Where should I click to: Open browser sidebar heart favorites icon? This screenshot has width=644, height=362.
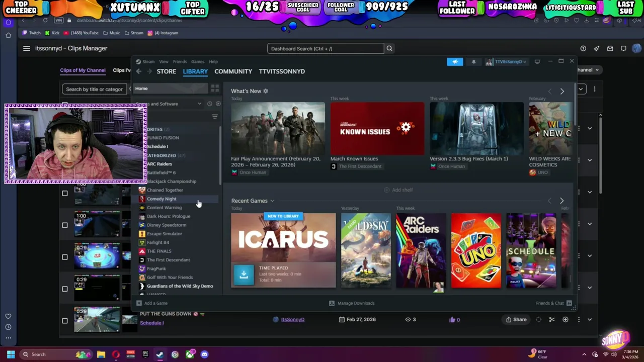coord(8,316)
